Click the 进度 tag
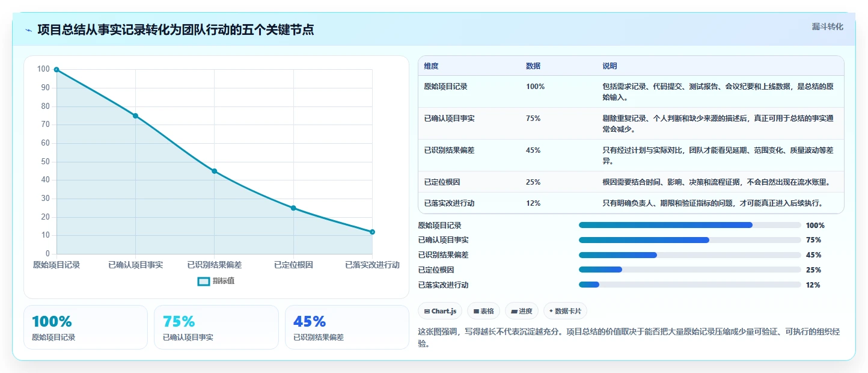This screenshot has height=373, width=868. (522, 311)
